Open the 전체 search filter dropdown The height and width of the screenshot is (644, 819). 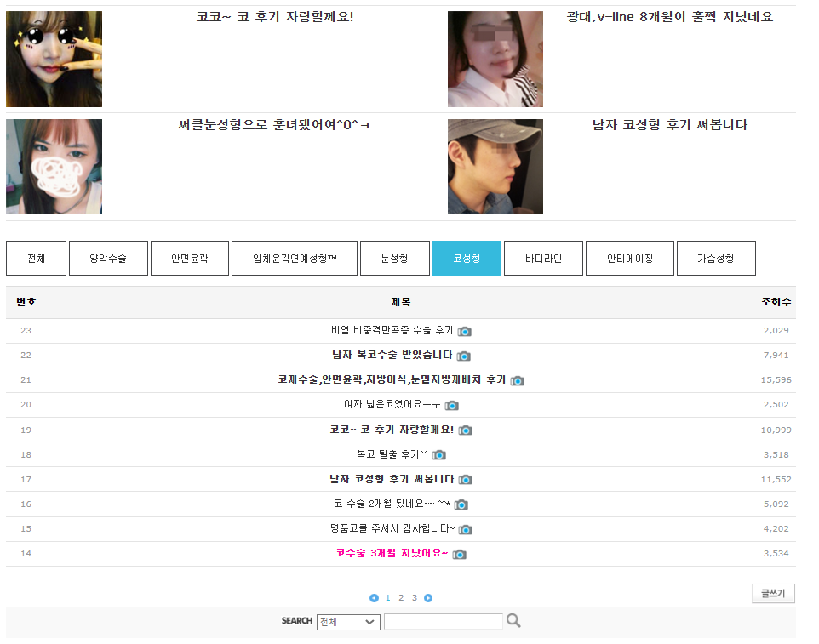click(x=347, y=622)
